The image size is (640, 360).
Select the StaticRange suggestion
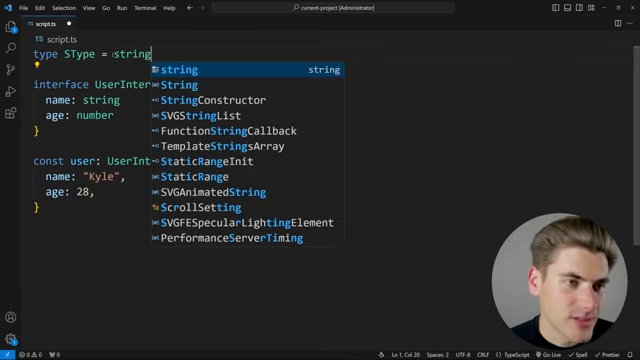[248, 177]
